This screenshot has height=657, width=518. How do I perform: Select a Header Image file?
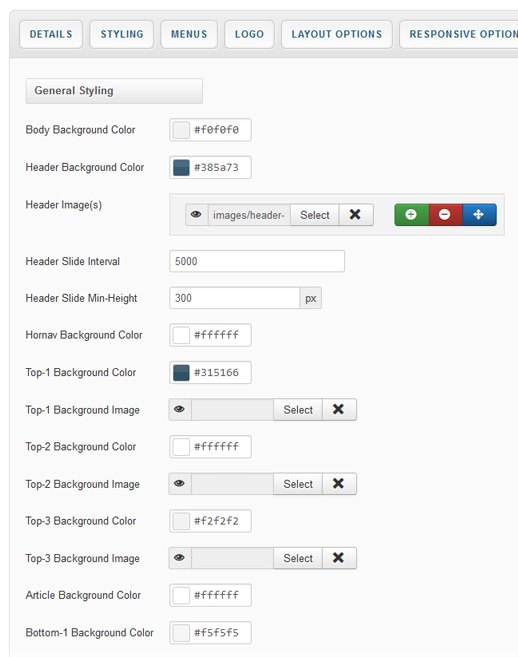coord(315,215)
